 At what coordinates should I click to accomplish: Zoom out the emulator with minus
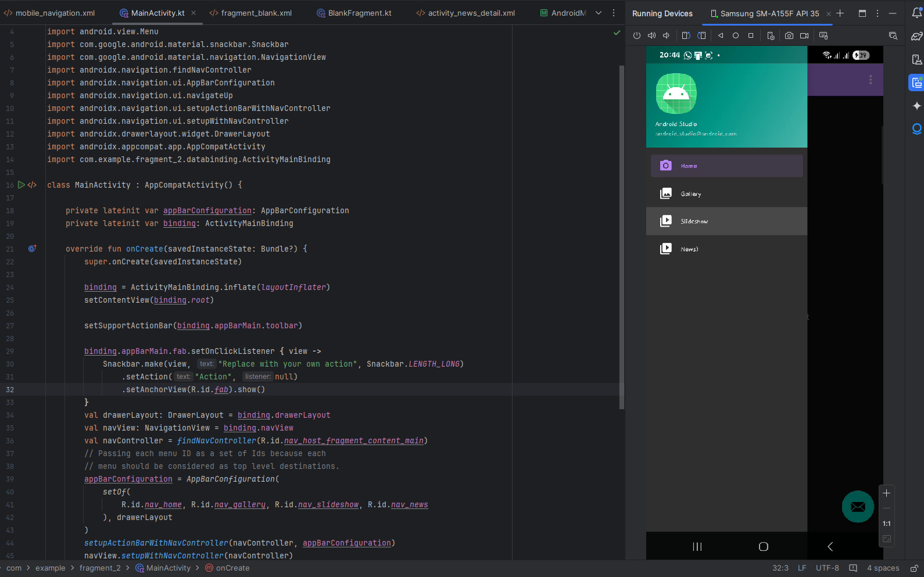(886, 508)
